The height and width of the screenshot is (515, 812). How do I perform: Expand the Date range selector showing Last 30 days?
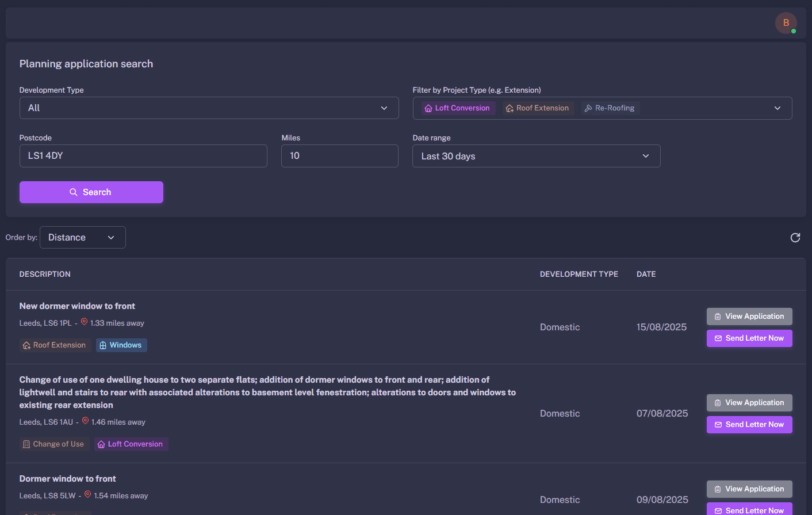(x=536, y=156)
